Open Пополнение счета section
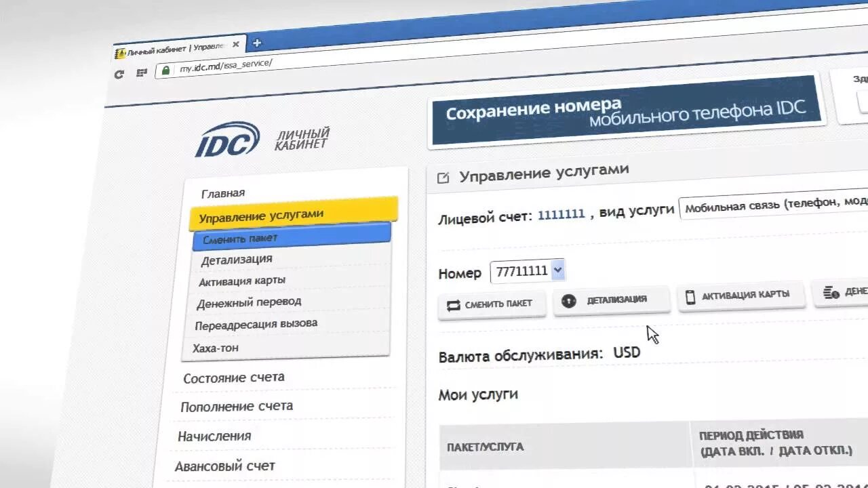868x488 pixels. point(237,407)
